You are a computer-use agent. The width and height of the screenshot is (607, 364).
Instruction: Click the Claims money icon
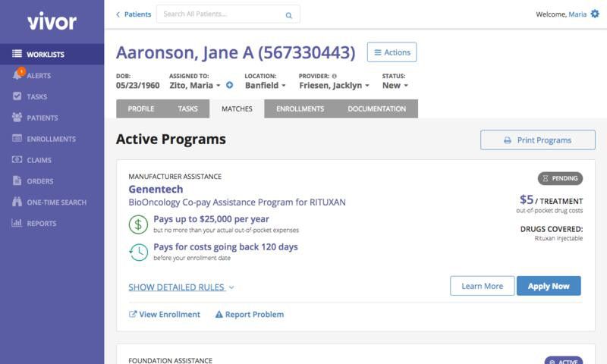pos(17,159)
